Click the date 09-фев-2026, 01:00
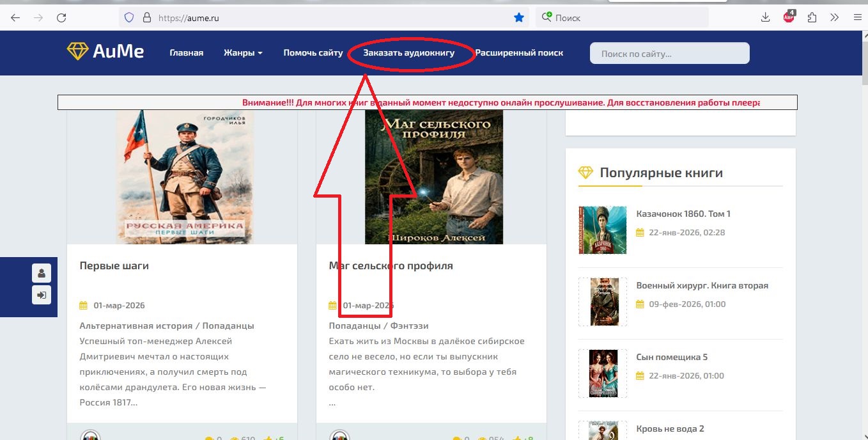 pyautogui.click(x=687, y=304)
